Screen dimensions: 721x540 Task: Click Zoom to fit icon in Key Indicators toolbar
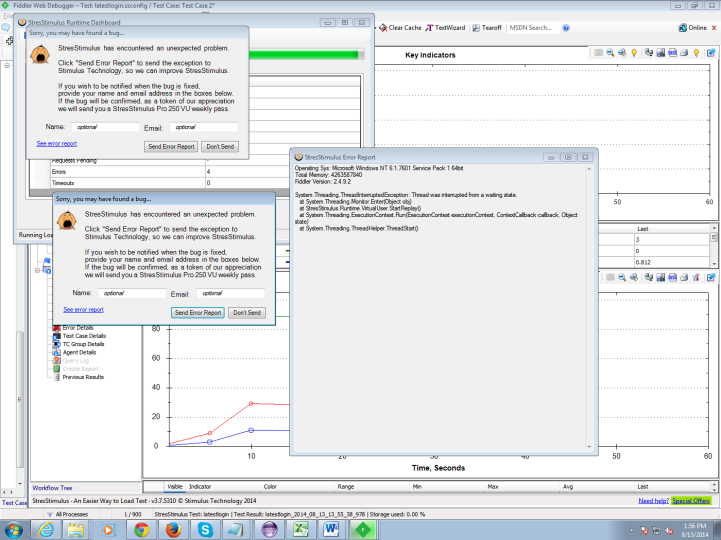click(x=622, y=53)
